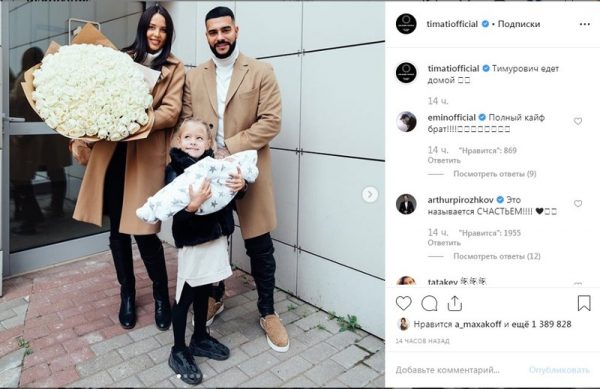Expand the 12 replies under arthurpirozhkov
Image resolution: width=600 pixels, height=389 pixels.
click(497, 256)
